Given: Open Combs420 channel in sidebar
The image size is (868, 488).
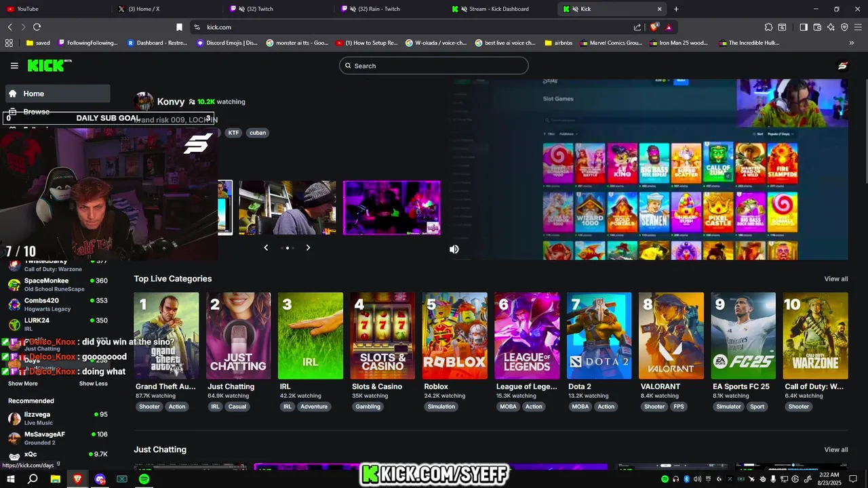Looking at the screenshot, I should [x=58, y=304].
